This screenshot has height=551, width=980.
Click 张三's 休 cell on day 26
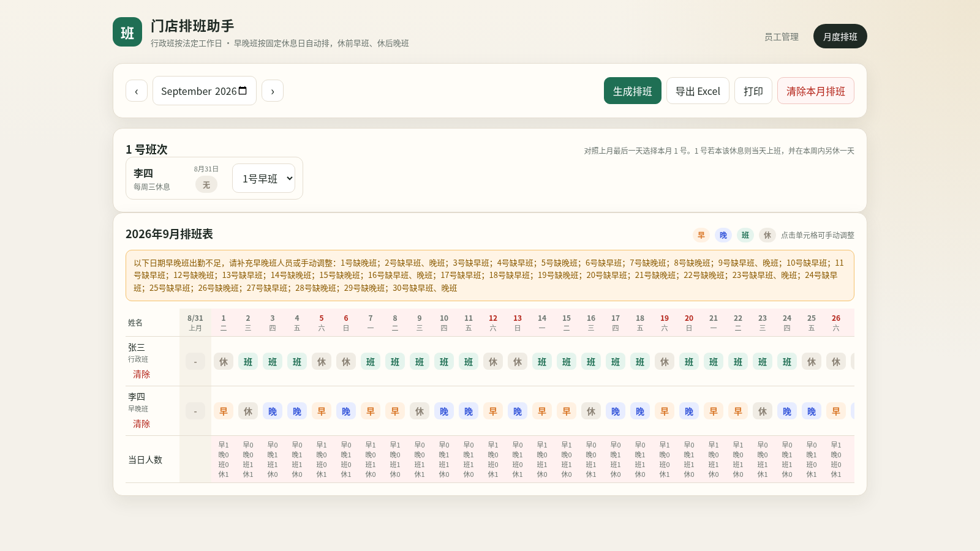(x=836, y=361)
